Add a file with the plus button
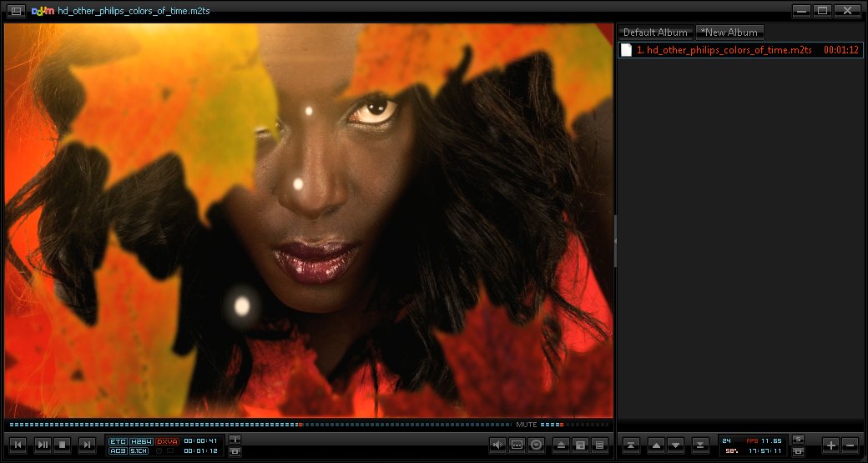 pos(831,445)
